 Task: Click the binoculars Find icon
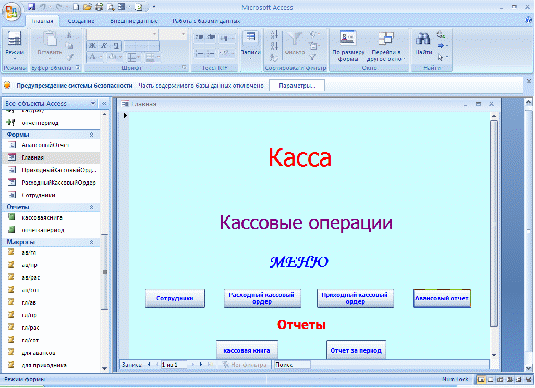tap(423, 40)
